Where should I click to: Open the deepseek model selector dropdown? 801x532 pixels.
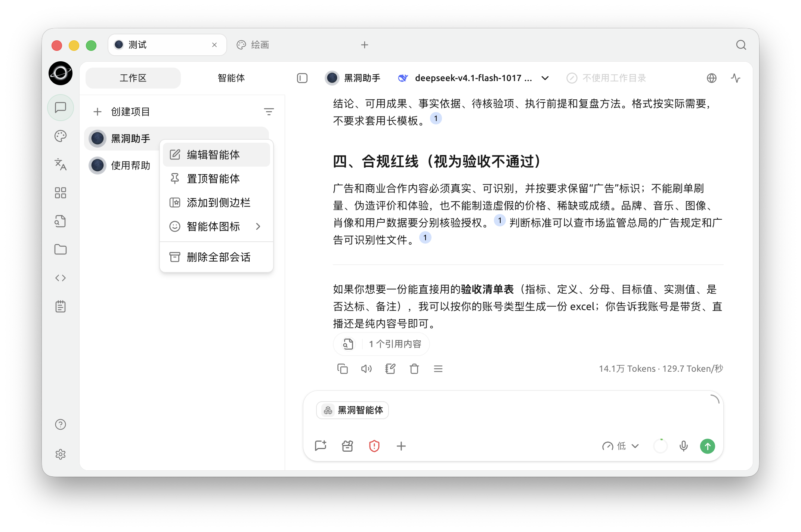pyautogui.click(x=473, y=78)
